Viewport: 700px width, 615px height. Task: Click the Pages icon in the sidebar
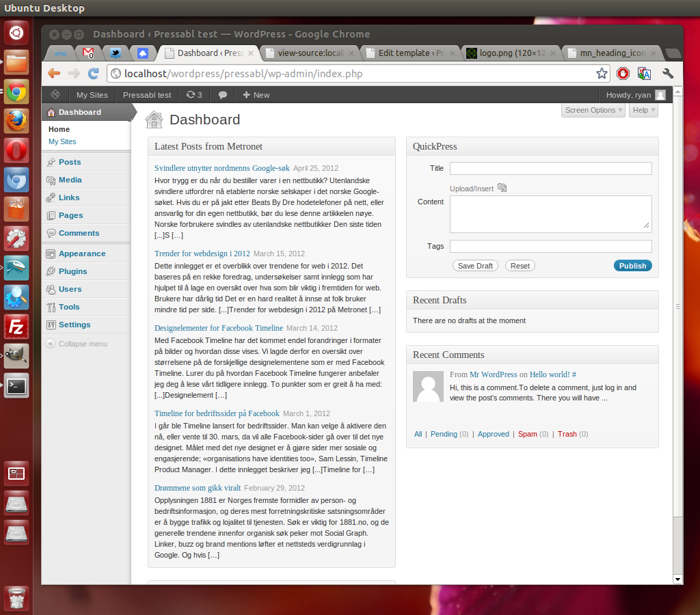(51, 215)
